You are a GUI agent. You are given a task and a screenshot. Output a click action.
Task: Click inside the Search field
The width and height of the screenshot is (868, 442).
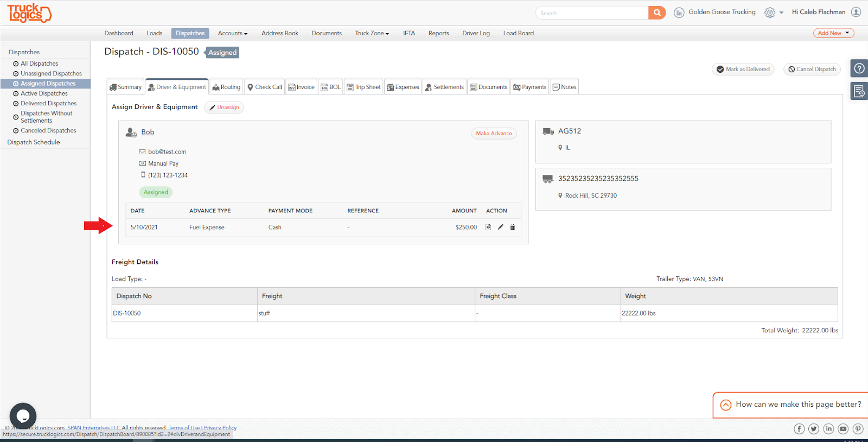click(x=592, y=12)
